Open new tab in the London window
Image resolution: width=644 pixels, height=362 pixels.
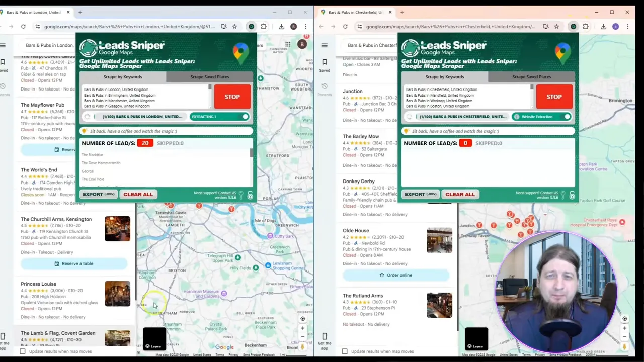tap(80, 12)
